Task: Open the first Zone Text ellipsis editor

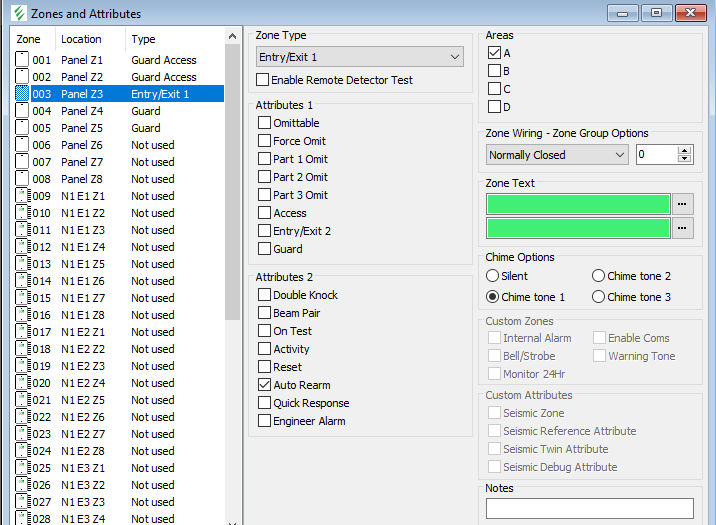Action: coord(682,203)
